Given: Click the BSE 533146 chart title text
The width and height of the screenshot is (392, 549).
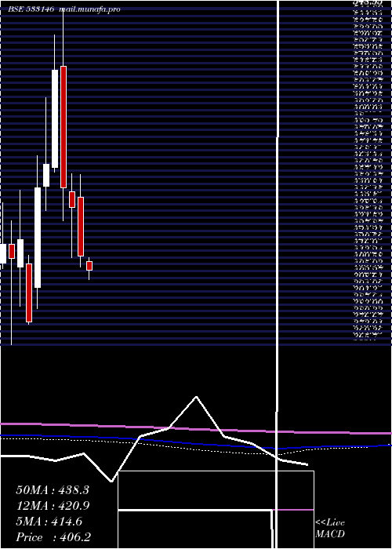Looking at the screenshot, I should coord(31,9).
